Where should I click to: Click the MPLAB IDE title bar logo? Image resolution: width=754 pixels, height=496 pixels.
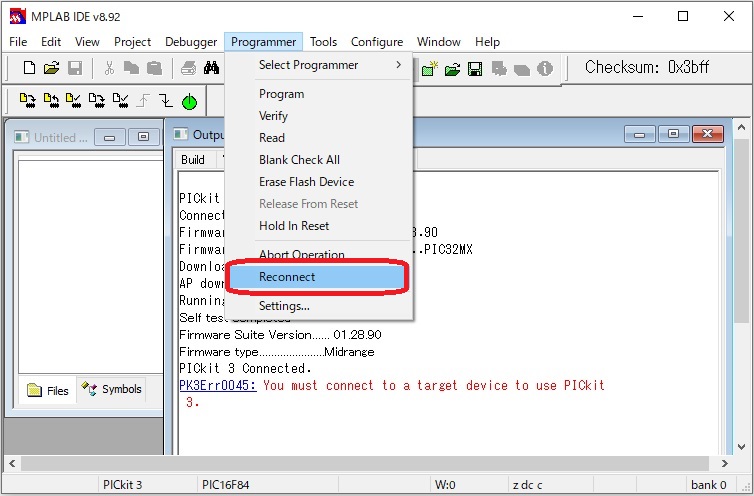point(18,16)
